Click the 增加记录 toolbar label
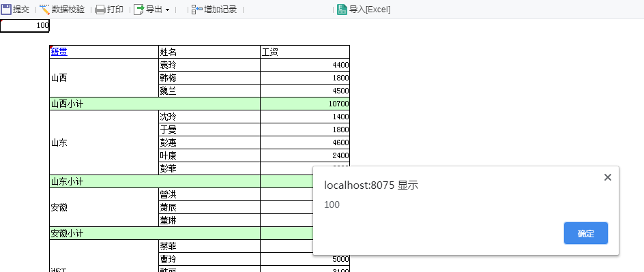The image size is (644, 272). tap(220, 10)
